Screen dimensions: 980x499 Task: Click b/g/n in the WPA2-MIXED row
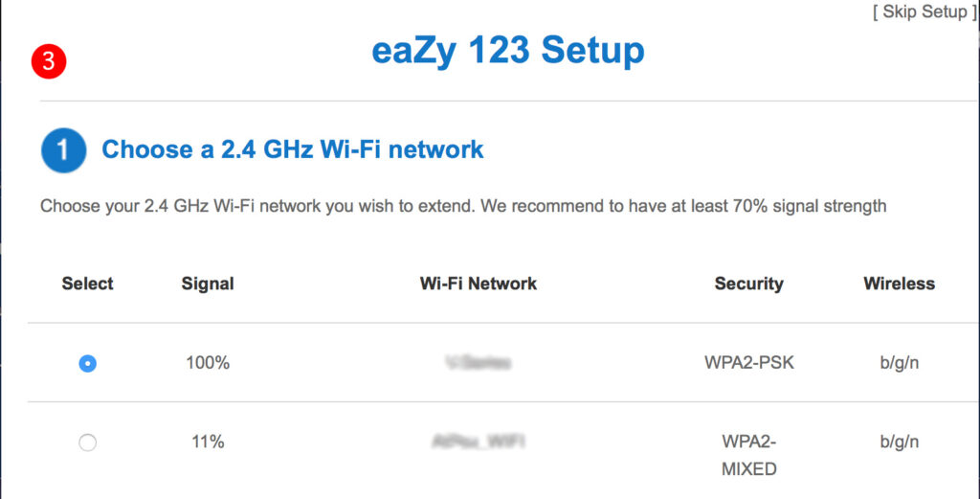pyautogui.click(x=899, y=442)
